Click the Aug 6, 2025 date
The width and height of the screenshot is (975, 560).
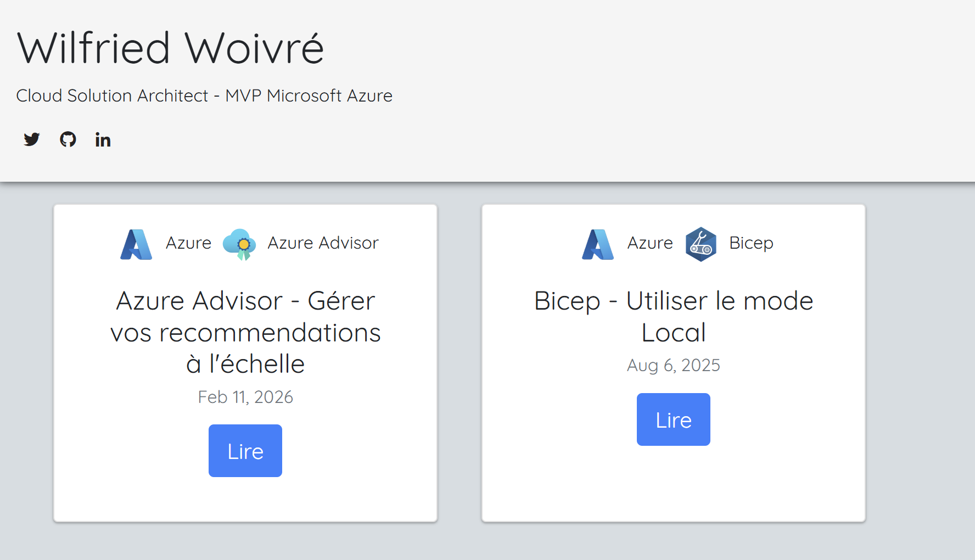pos(674,365)
